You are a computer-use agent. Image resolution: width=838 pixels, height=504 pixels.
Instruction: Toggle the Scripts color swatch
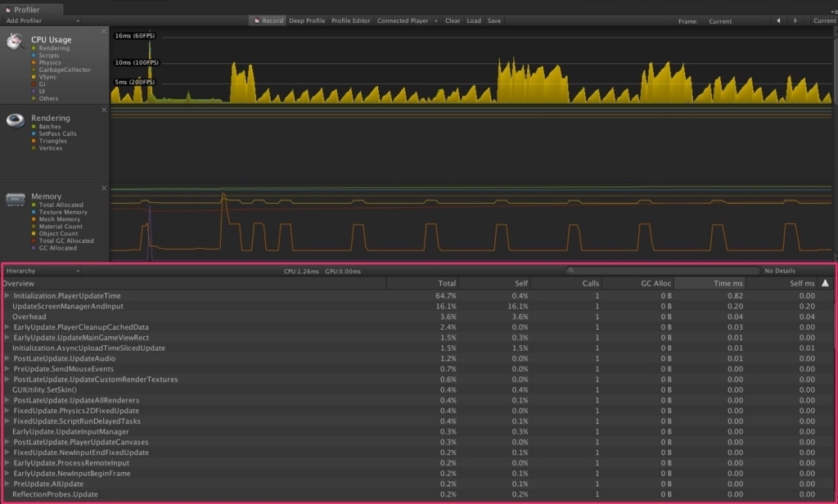[34, 56]
